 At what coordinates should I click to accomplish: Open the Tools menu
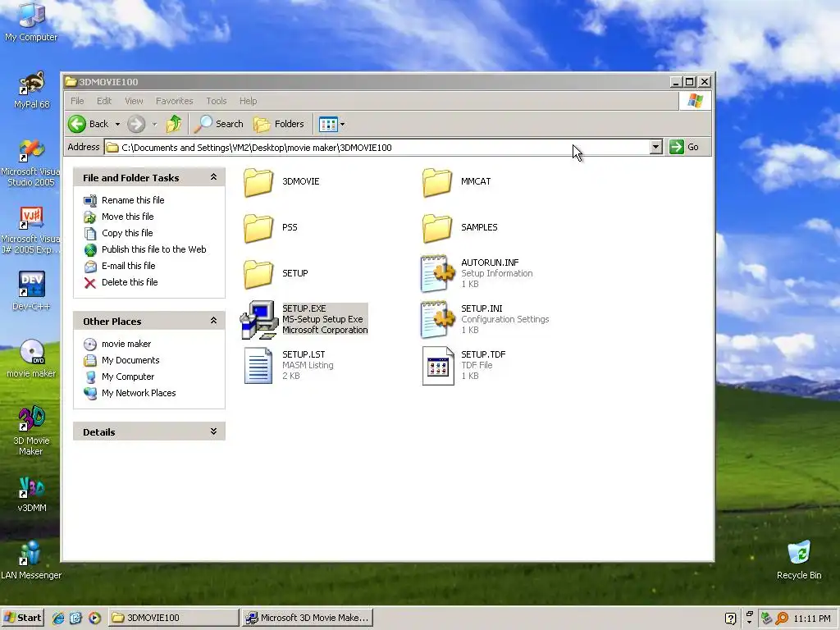(x=217, y=101)
